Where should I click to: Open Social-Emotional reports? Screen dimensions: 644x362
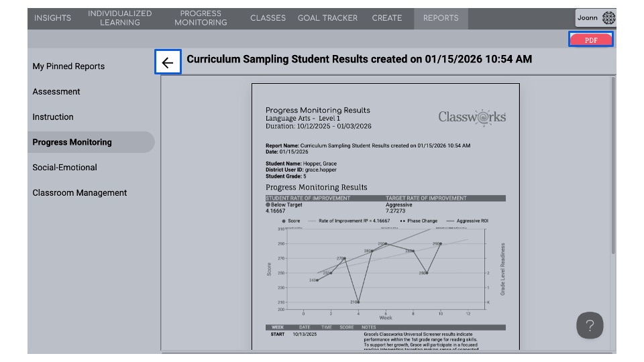(65, 168)
